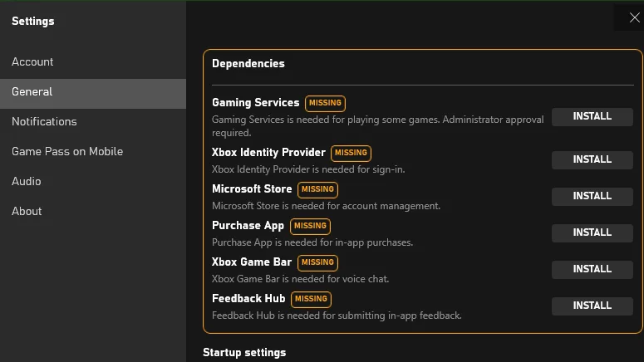
Task: Click the Gaming Services title text
Action: pos(255,103)
